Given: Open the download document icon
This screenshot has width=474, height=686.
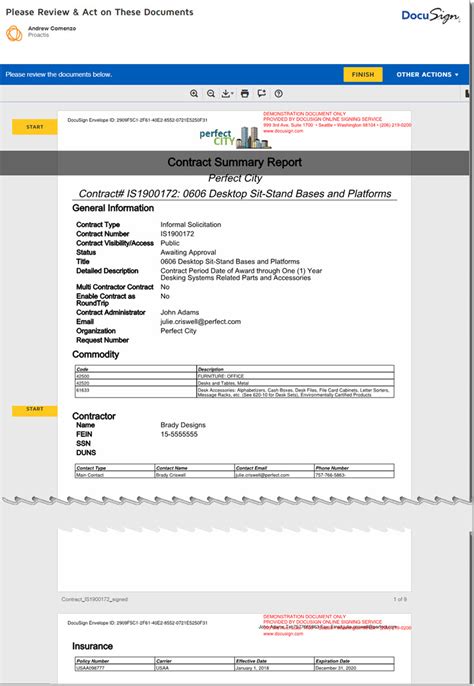Looking at the screenshot, I should (x=226, y=94).
